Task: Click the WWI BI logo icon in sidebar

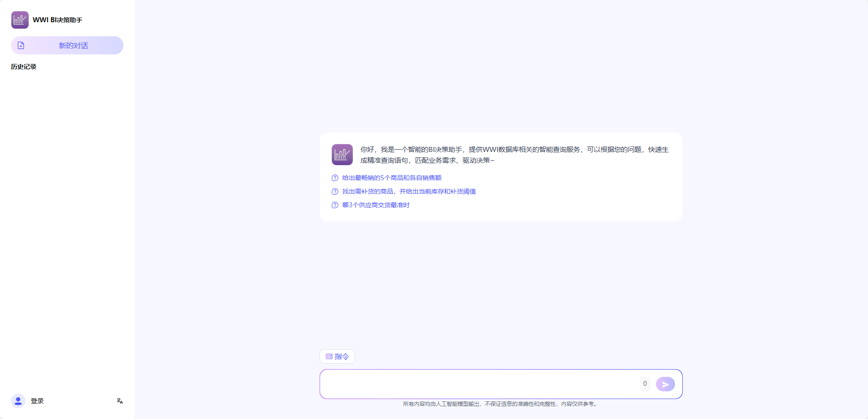Action: point(20,20)
